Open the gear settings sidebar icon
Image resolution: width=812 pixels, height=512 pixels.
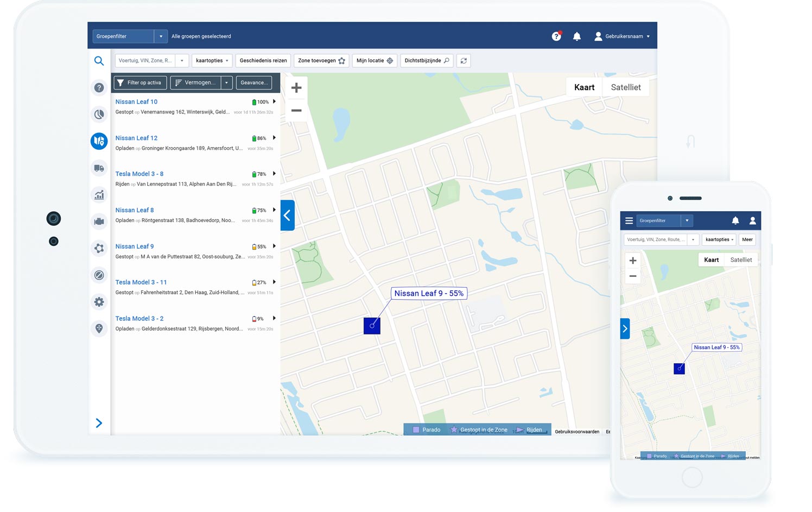pyautogui.click(x=99, y=302)
